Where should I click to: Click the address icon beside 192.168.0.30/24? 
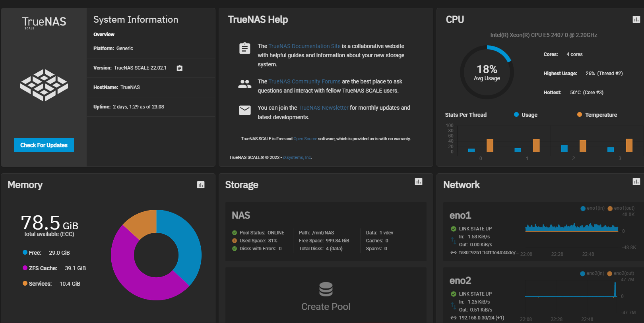coord(454,318)
